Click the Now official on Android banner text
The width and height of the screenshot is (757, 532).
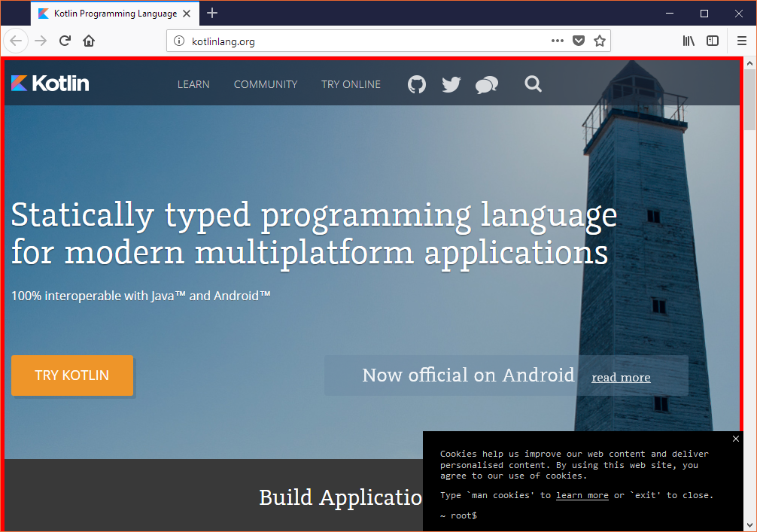[x=468, y=375]
